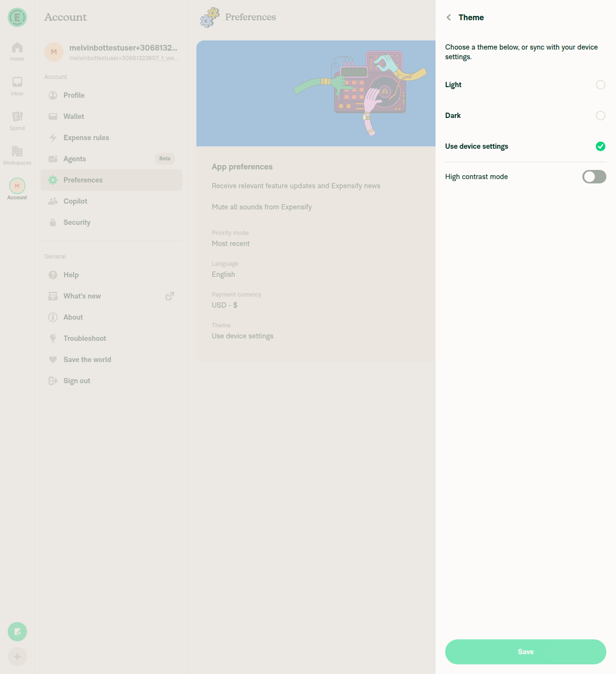Open Spend in the left navigation
The image size is (616, 674).
tap(17, 121)
